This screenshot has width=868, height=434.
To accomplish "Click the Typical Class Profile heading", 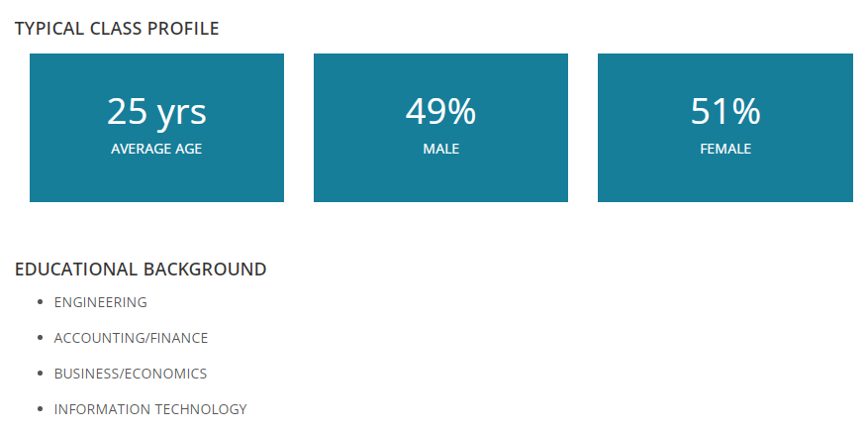I will pos(117,29).
